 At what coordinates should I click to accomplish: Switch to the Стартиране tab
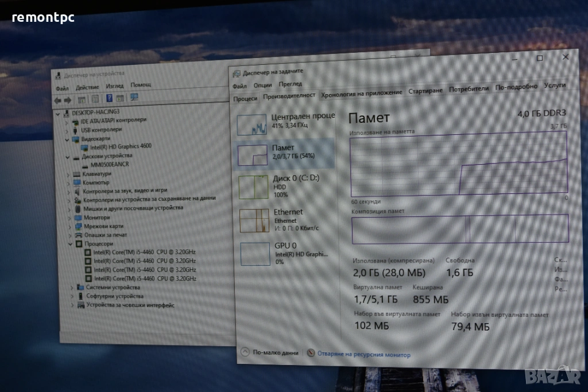coord(425,91)
